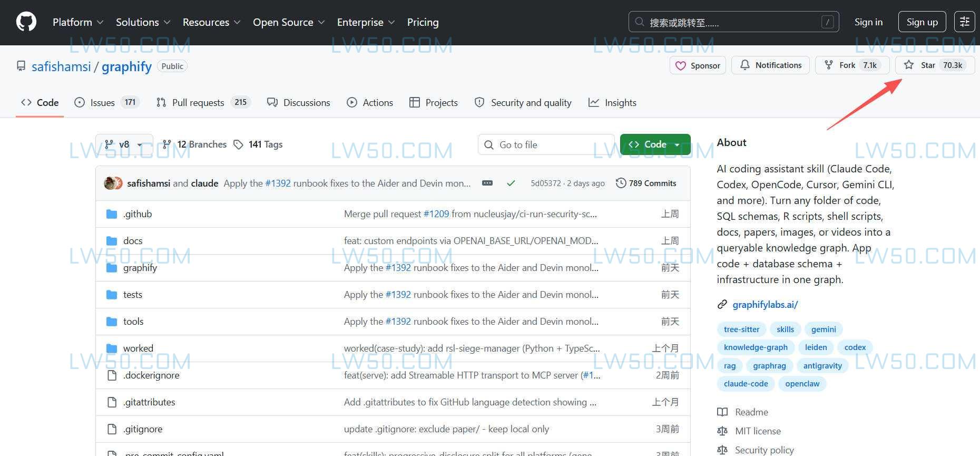The height and width of the screenshot is (456, 980).
Task: Click the Notifications bell button
Action: click(x=771, y=65)
